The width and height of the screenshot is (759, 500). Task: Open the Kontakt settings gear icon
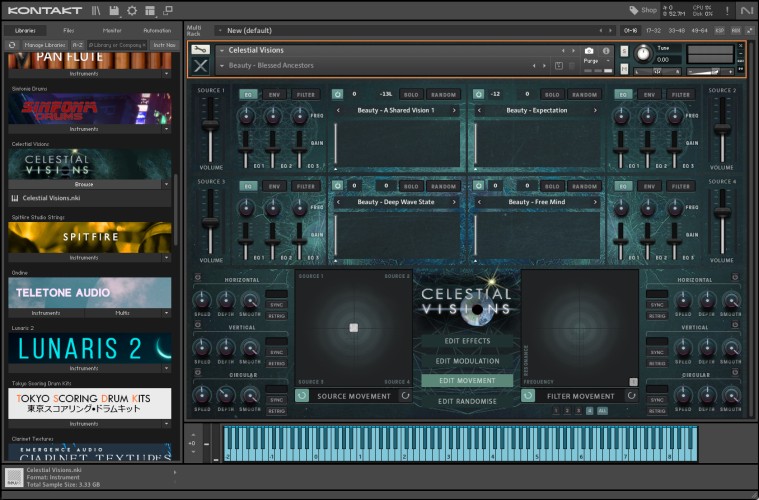click(131, 10)
